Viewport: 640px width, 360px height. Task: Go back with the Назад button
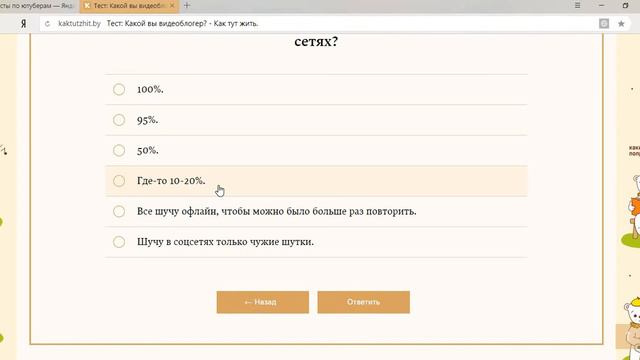coord(262,302)
